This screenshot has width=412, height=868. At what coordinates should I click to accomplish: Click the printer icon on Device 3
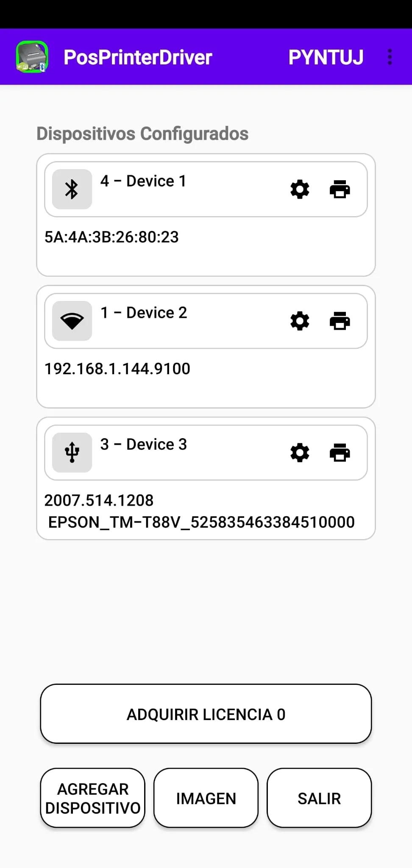[340, 452]
